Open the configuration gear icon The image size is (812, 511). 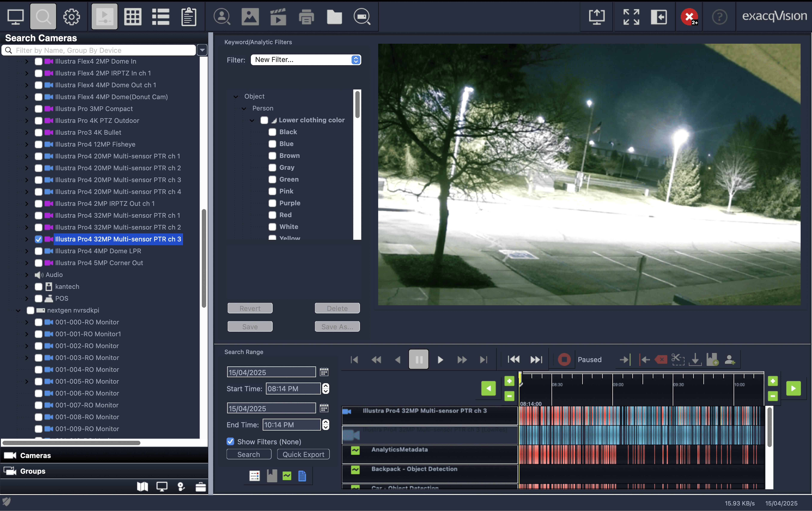pos(71,16)
